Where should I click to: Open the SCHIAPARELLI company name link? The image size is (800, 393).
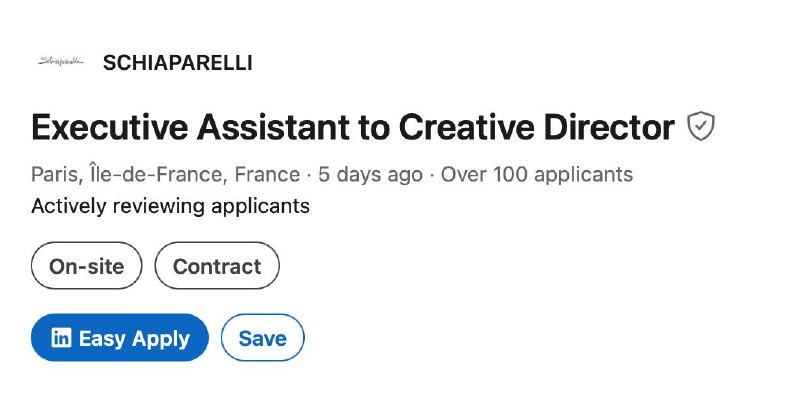coord(178,63)
